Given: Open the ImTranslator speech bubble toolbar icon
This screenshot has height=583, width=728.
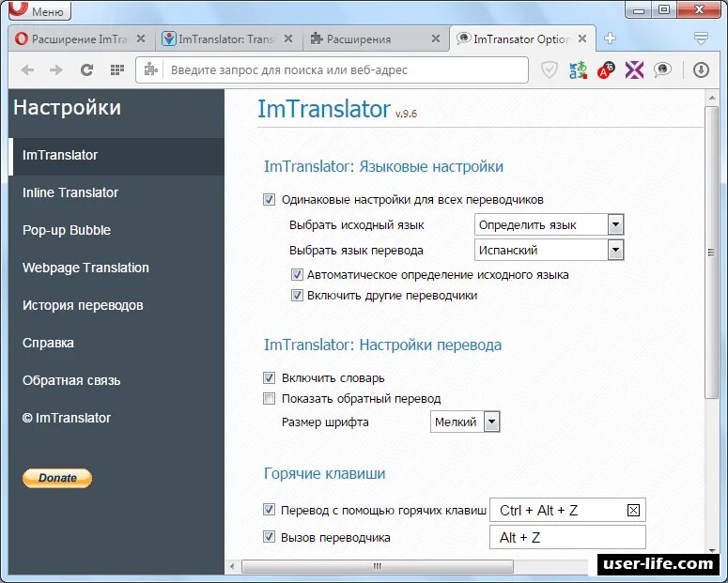Looking at the screenshot, I should [662, 70].
